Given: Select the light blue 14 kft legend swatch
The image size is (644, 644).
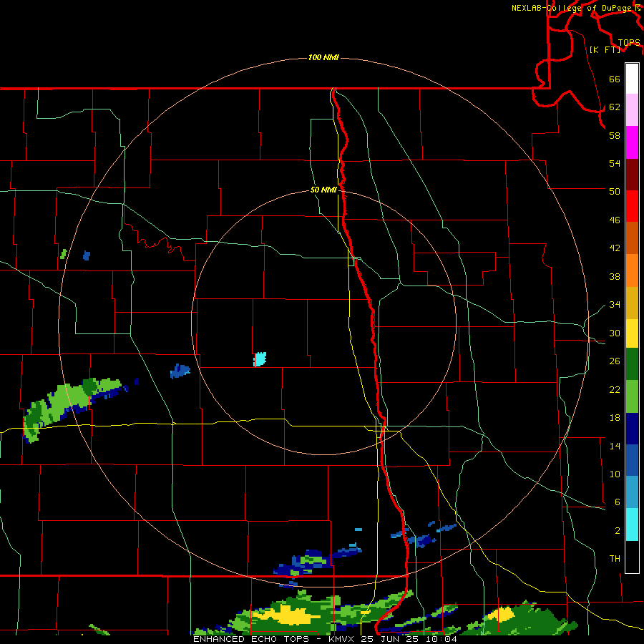Looking at the screenshot, I should tap(632, 492).
